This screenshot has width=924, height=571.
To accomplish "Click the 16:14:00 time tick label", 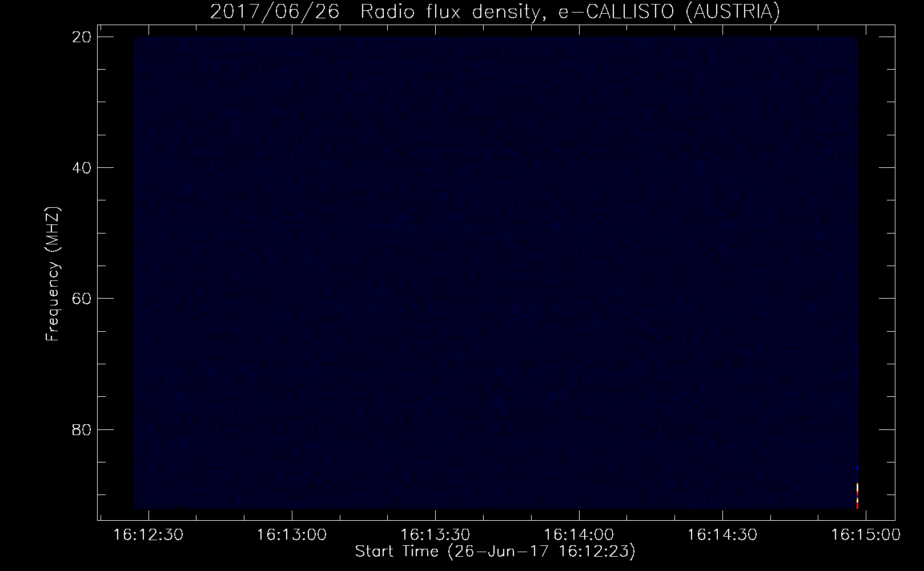I will [x=579, y=534].
